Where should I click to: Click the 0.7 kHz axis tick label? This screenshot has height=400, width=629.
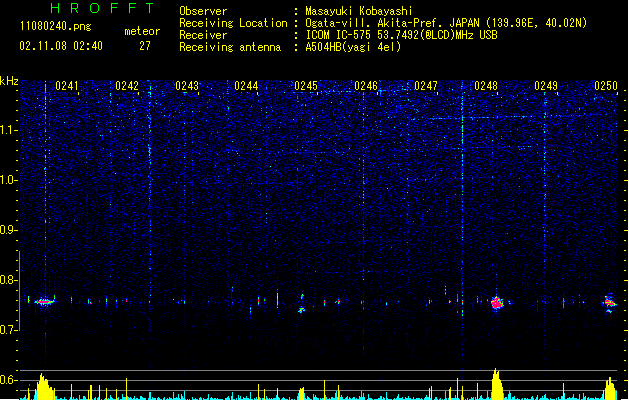(9, 330)
